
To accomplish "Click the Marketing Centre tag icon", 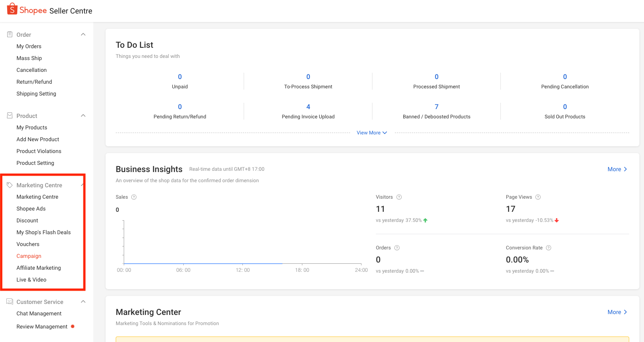I will pyautogui.click(x=10, y=185).
